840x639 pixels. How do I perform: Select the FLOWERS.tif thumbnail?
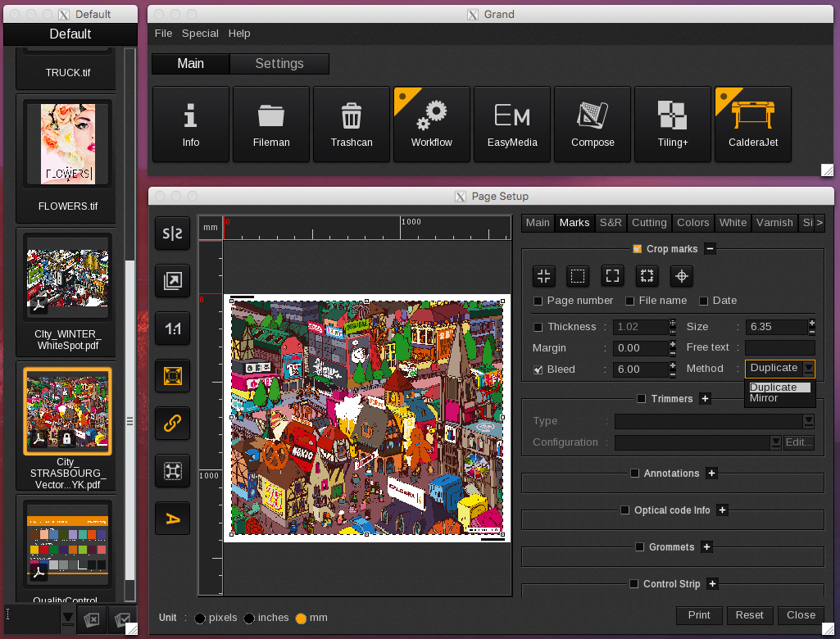(x=67, y=144)
